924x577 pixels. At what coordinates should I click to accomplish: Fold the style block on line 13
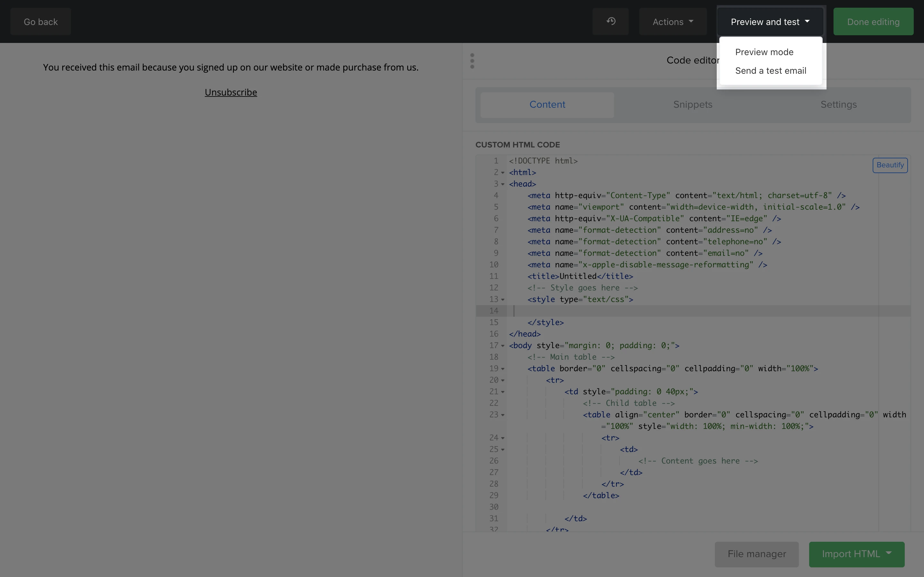coord(503,300)
